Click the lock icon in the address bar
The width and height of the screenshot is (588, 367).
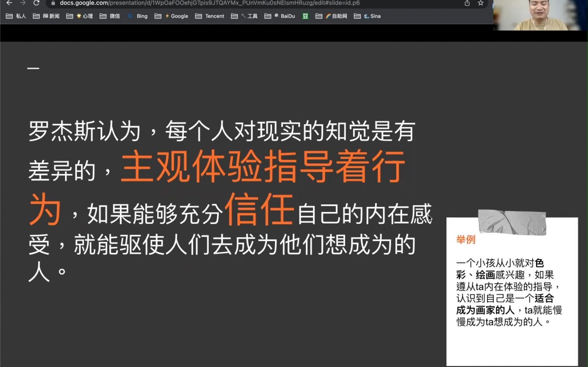[x=53, y=3]
